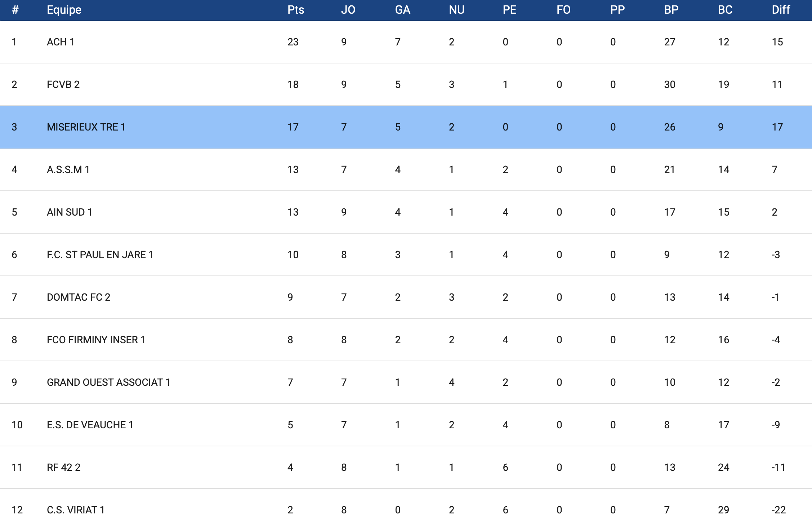Click F.C. ST PAUL EN JARE 1
The width and height of the screenshot is (812, 530).
100,255
